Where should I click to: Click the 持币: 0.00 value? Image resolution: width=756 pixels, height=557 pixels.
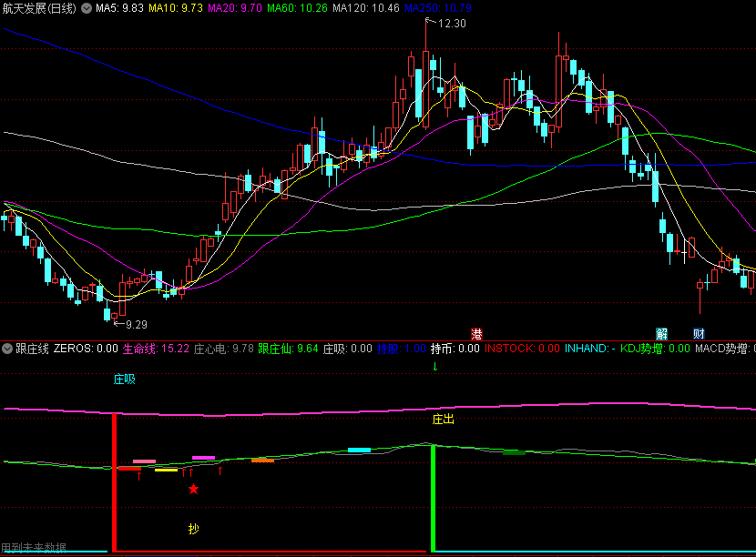455,349
